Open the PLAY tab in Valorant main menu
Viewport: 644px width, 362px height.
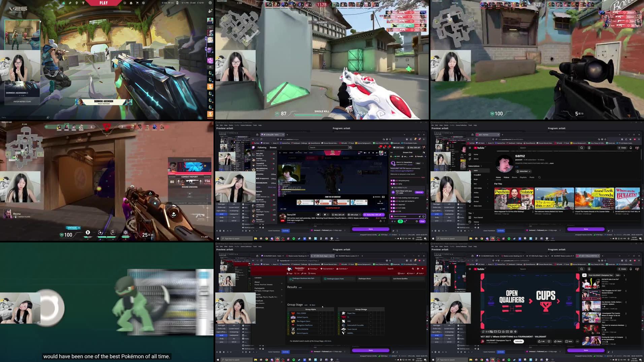pos(103,3)
